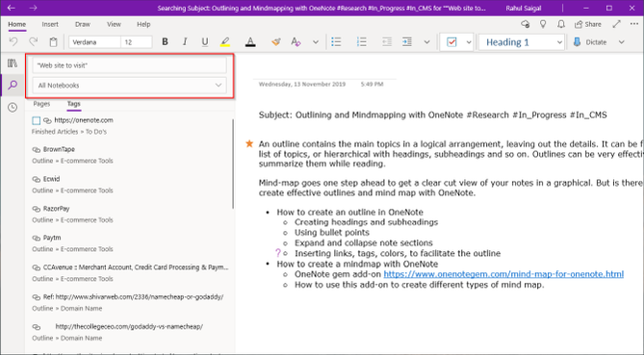Open recent notes clock icon

[13, 108]
